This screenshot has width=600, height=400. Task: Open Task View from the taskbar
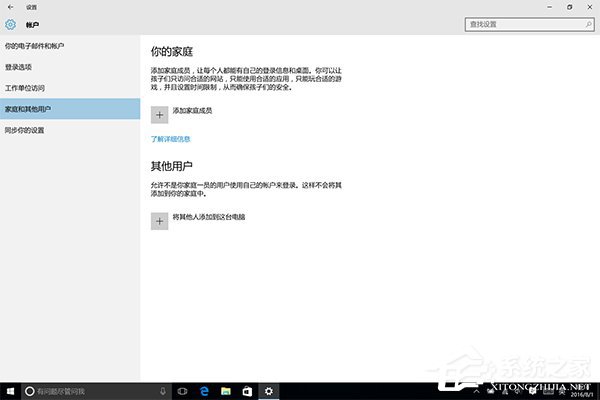[181, 389]
